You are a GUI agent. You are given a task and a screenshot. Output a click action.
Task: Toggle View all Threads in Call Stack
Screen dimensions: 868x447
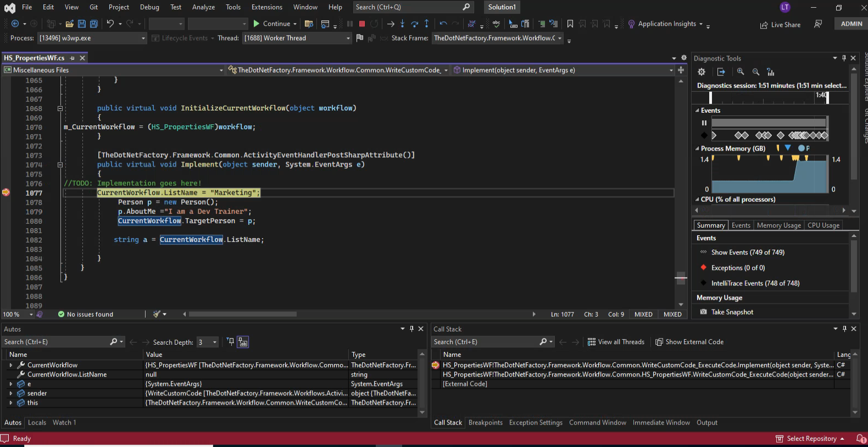coord(616,342)
